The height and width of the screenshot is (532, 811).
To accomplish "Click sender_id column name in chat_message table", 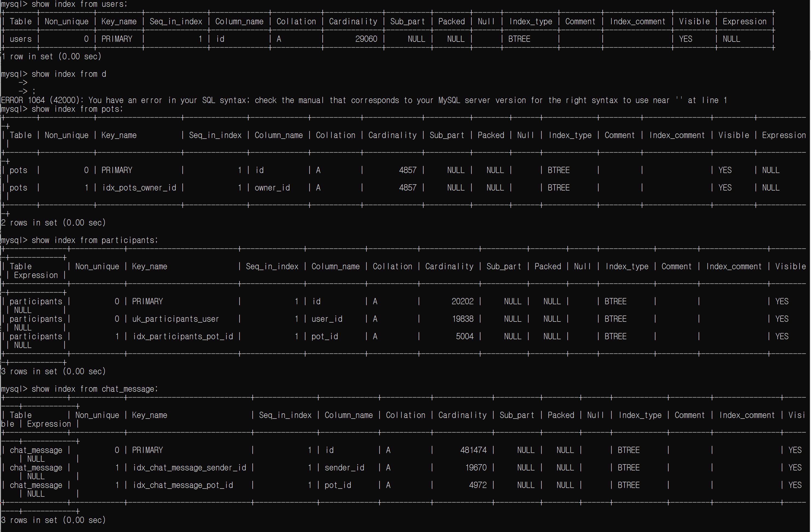I will pos(344,468).
